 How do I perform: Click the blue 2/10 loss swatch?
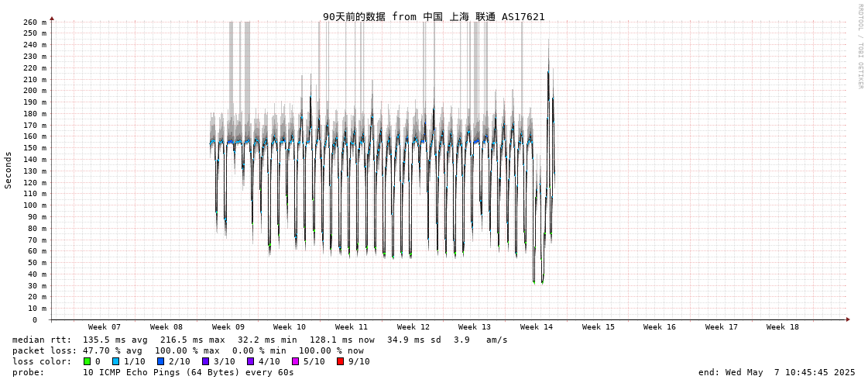[160, 361]
